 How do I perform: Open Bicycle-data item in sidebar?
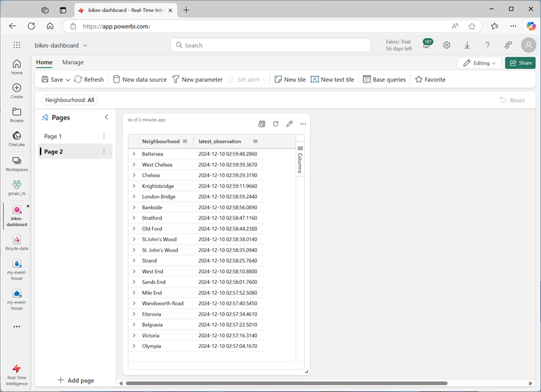[x=16, y=243]
